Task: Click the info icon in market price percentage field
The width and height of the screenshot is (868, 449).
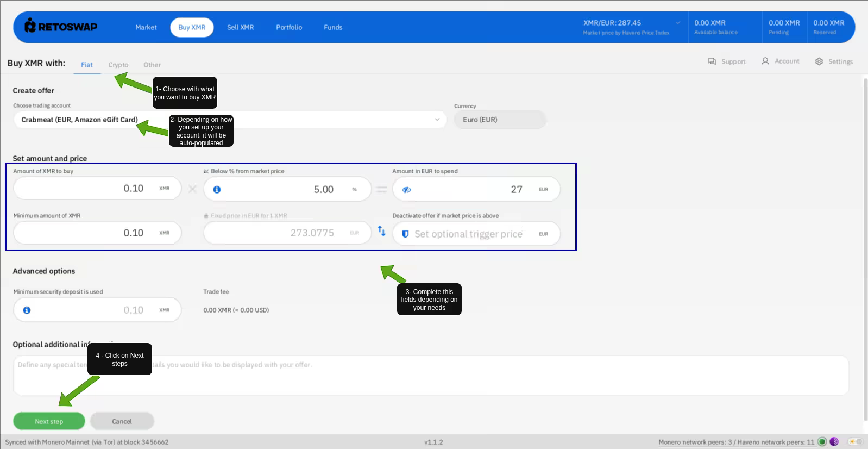Action: [x=217, y=190]
